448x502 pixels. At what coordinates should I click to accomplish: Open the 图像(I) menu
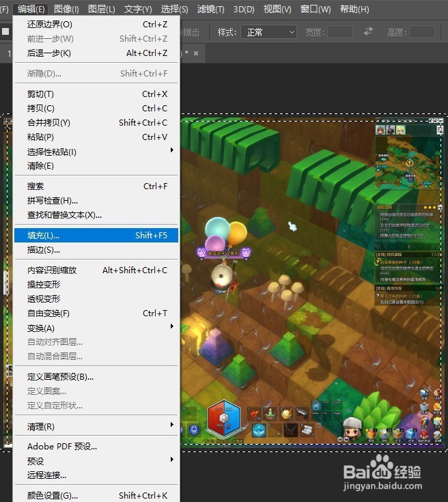click(66, 9)
